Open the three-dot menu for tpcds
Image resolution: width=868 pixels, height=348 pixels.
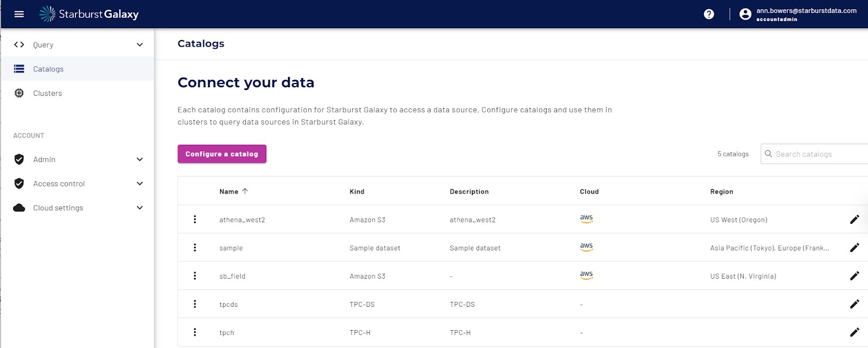pos(195,304)
